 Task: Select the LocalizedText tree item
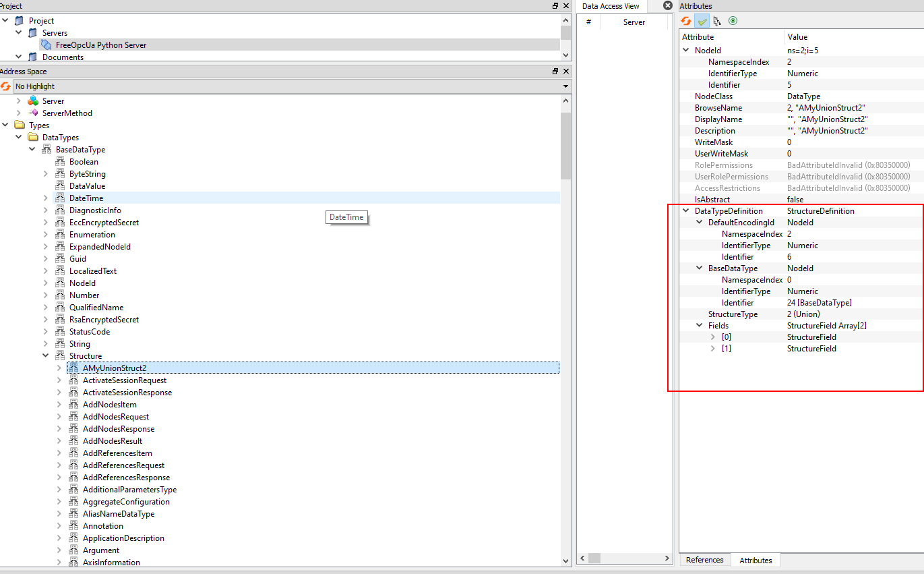[93, 271]
